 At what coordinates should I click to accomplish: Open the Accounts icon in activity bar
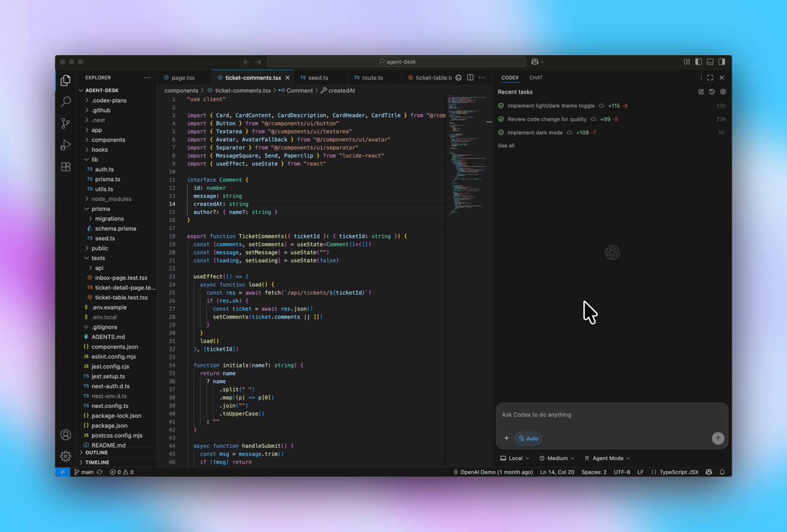[66, 435]
